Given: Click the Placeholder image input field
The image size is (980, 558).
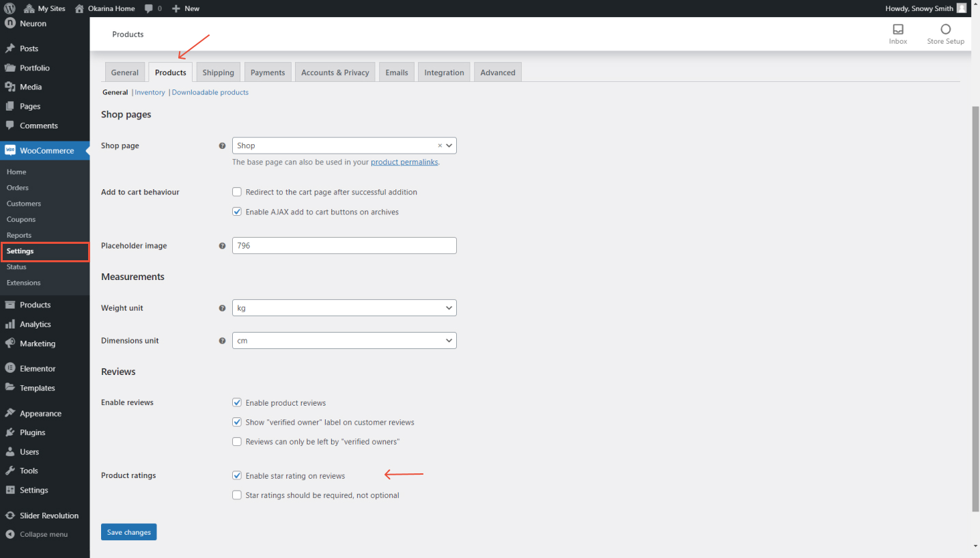Looking at the screenshot, I should [344, 246].
